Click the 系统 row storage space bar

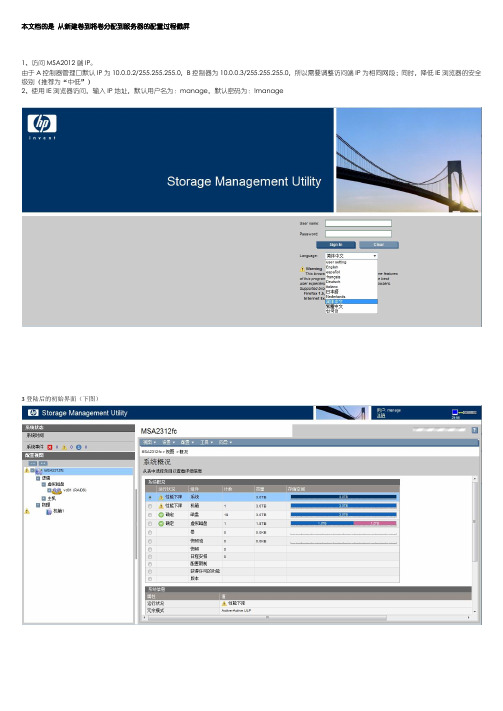click(x=343, y=497)
